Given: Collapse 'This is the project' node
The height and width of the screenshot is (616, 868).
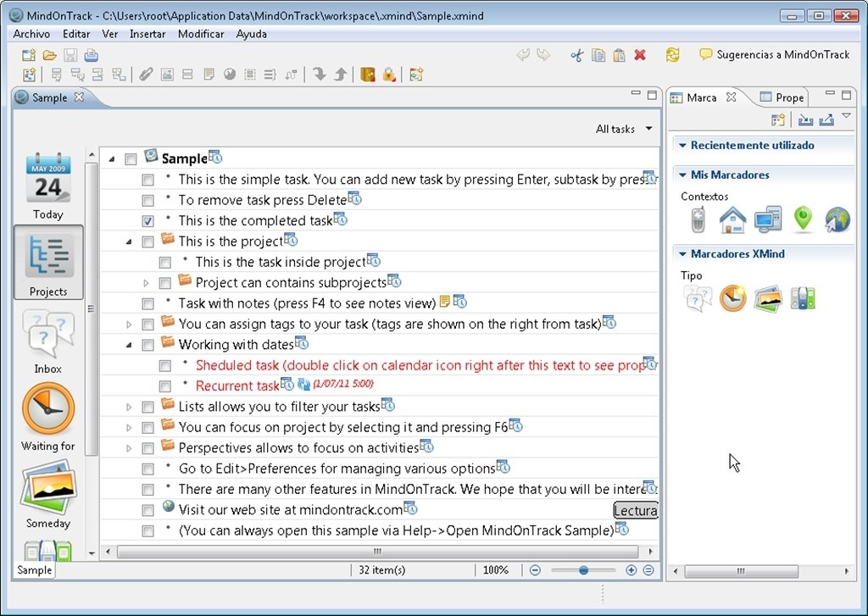Looking at the screenshot, I should pos(129,241).
